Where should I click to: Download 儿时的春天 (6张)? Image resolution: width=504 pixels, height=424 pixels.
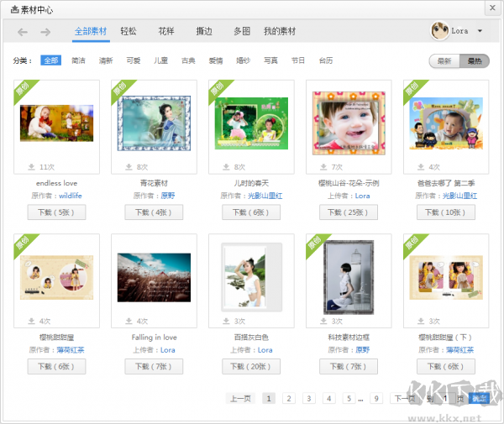tap(251, 212)
